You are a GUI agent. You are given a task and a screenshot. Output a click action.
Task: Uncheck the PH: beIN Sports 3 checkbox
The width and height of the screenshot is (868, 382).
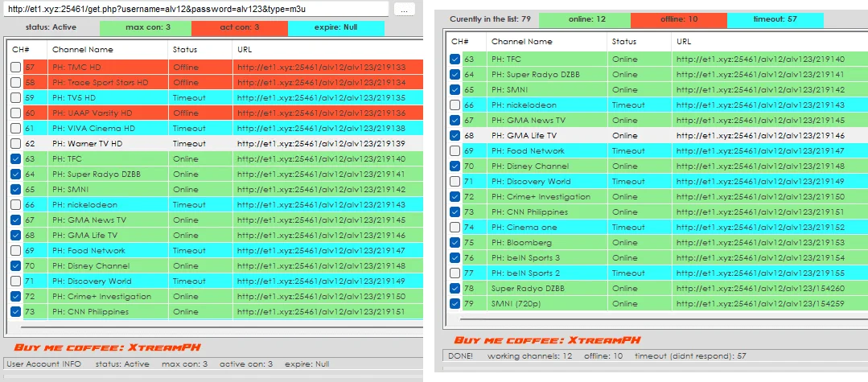[x=455, y=257]
